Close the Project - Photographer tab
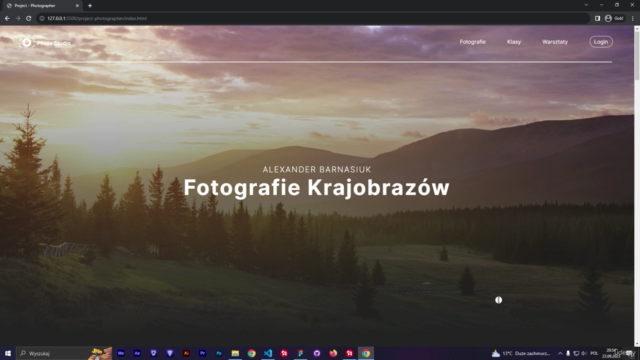The image size is (640, 360). pos(77,6)
